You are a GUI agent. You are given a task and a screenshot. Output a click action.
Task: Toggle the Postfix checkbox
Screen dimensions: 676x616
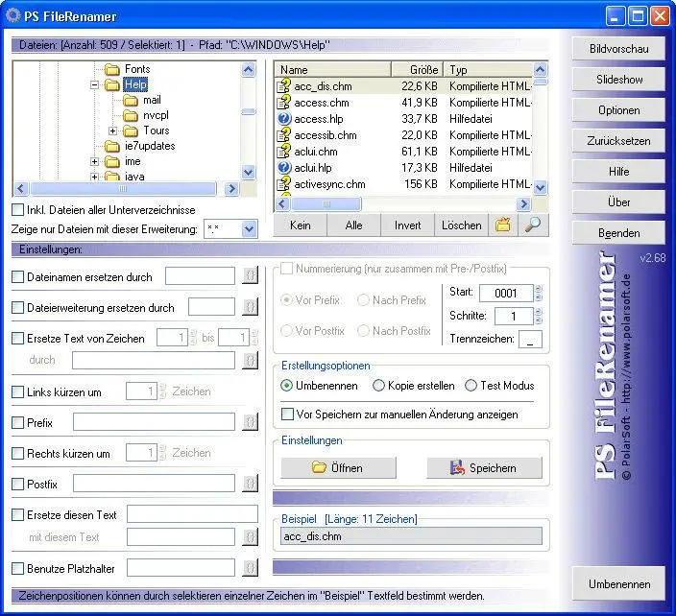17,485
